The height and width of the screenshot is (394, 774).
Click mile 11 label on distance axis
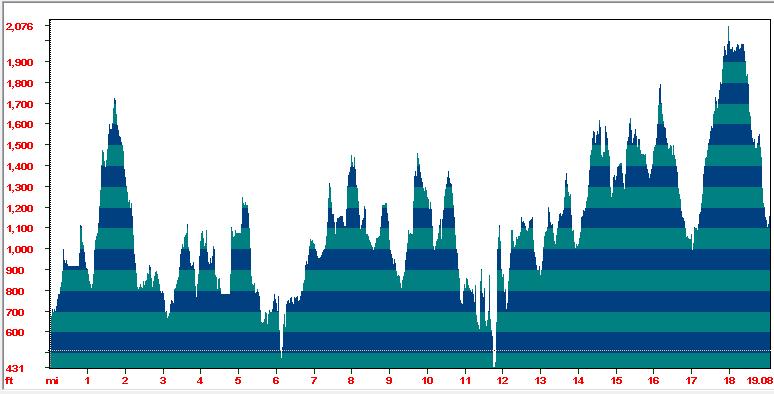pyautogui.click(x=464, y=381)
